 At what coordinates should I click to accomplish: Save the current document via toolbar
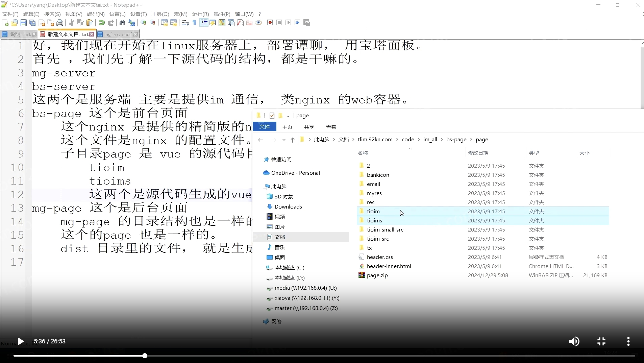click(x=23, y=23)
